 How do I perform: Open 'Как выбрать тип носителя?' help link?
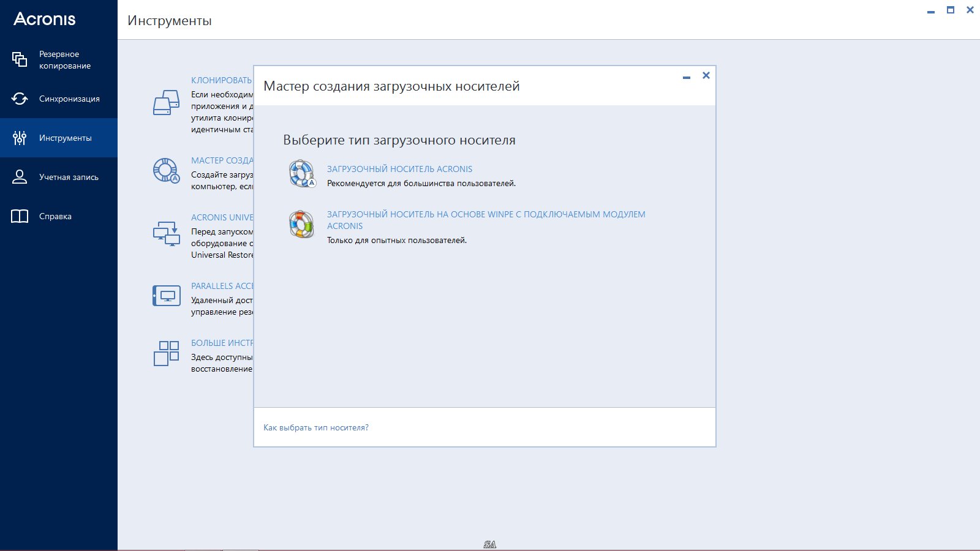point(316,427)
